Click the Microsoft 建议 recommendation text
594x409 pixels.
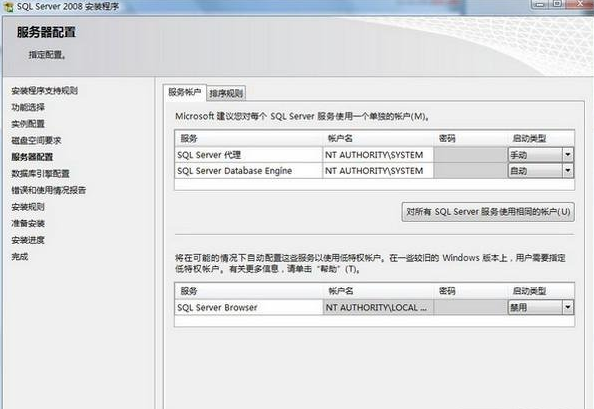pos(302,116)
